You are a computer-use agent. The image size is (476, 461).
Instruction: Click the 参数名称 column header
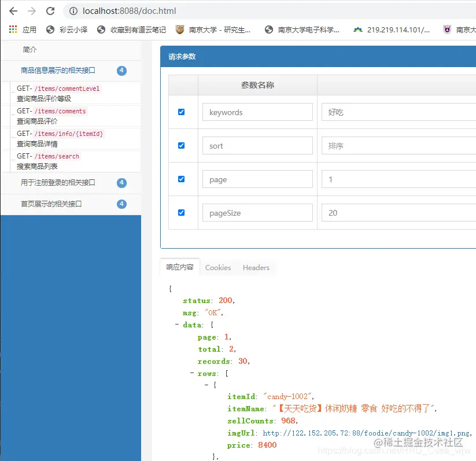(257, 85)
